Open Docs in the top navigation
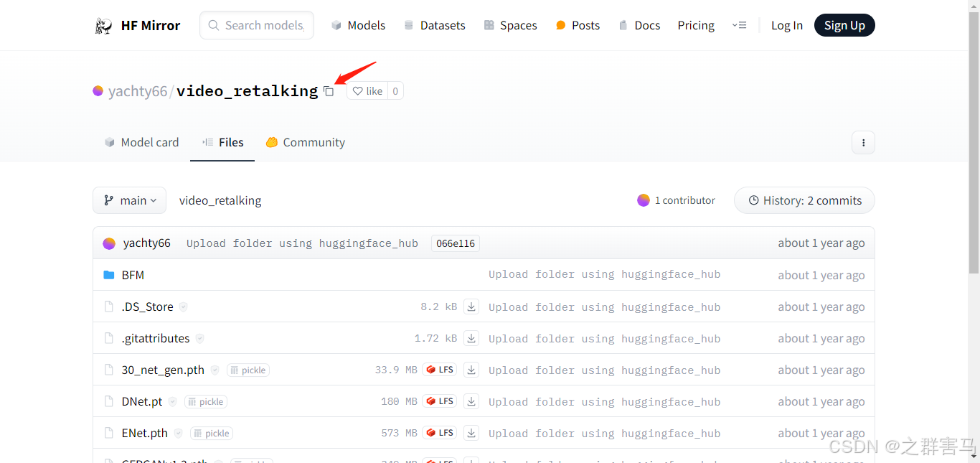The width and height of the screenshot is (980, 463). 639,25
